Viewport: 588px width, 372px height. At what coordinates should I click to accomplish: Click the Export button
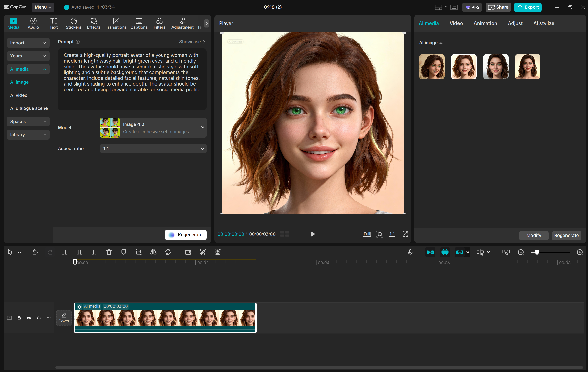(528, 7)
